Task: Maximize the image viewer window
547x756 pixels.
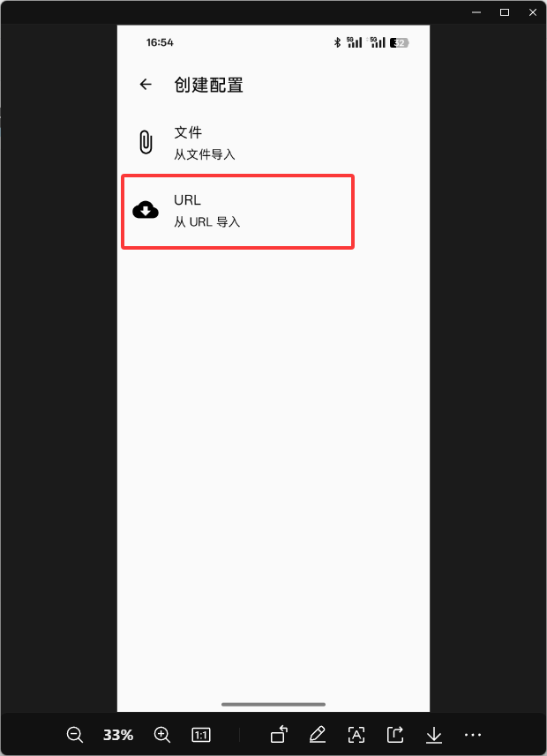Action: 505,12
